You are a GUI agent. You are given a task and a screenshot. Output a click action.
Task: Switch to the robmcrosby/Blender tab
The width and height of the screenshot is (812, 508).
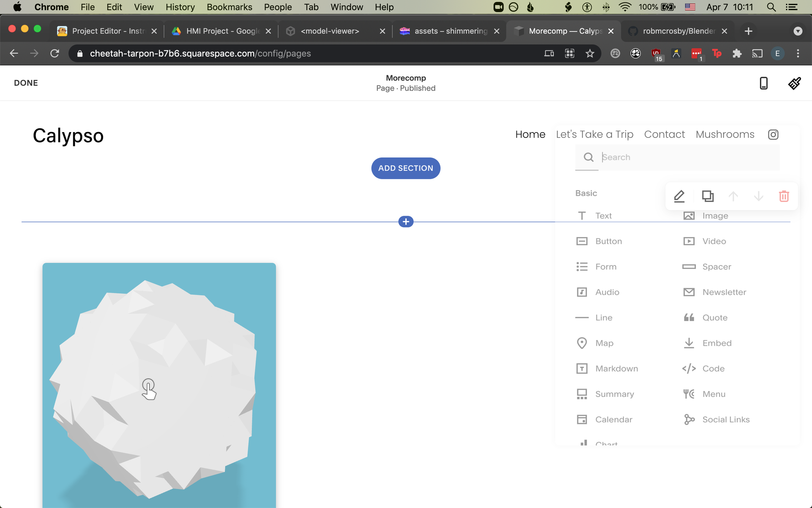click(678, 31)
